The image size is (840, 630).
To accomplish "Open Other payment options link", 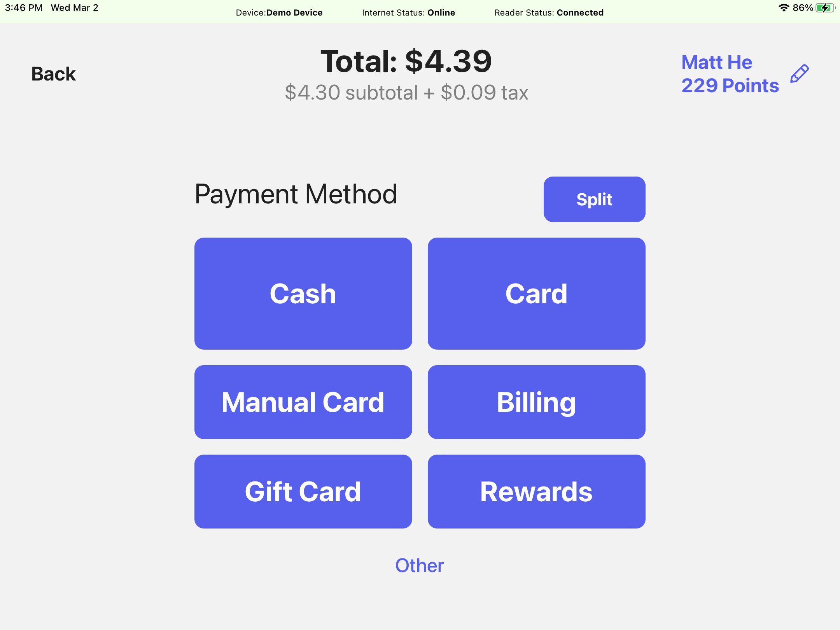I will coord(419,565).
